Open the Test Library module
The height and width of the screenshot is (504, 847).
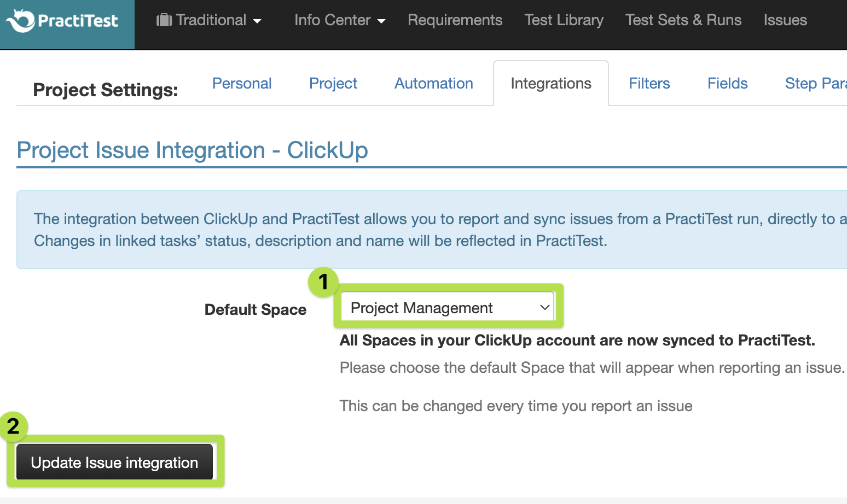pos(564,20)
